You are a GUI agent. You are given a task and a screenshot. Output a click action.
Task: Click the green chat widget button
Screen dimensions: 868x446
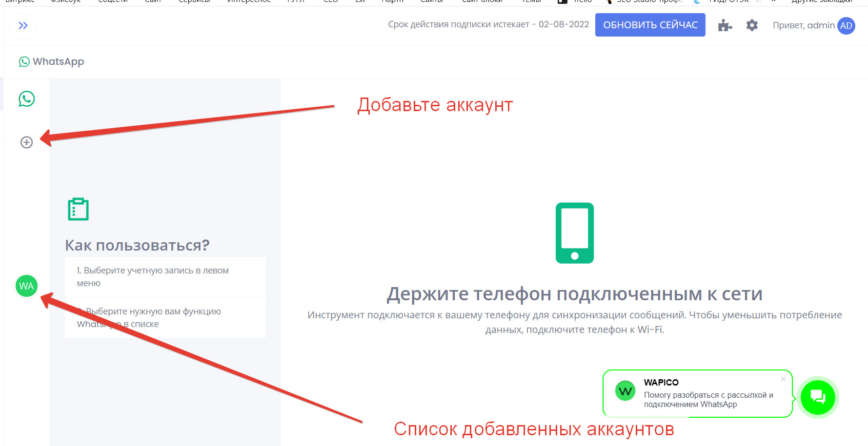click(x=818, y=397)
